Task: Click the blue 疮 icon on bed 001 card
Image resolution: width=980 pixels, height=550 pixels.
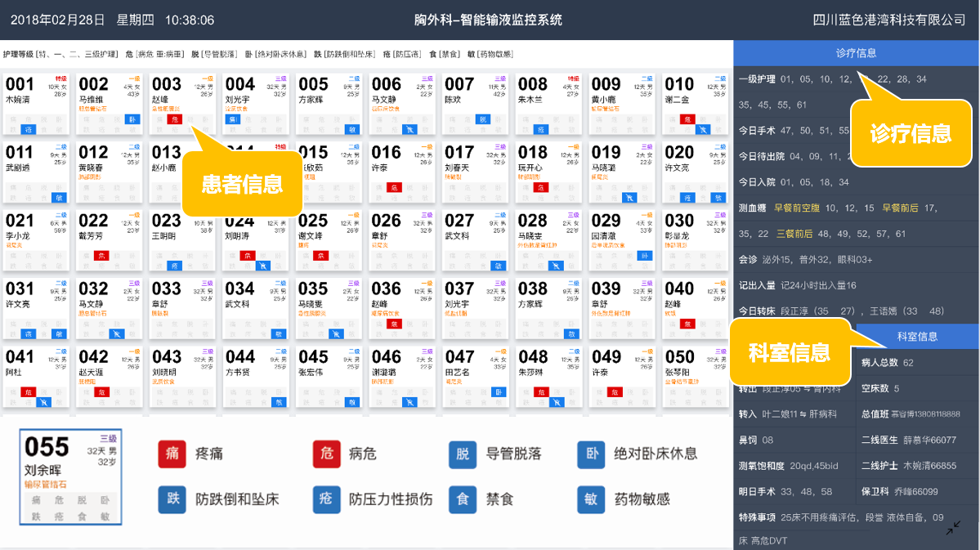Action: [x=28, y=129]
